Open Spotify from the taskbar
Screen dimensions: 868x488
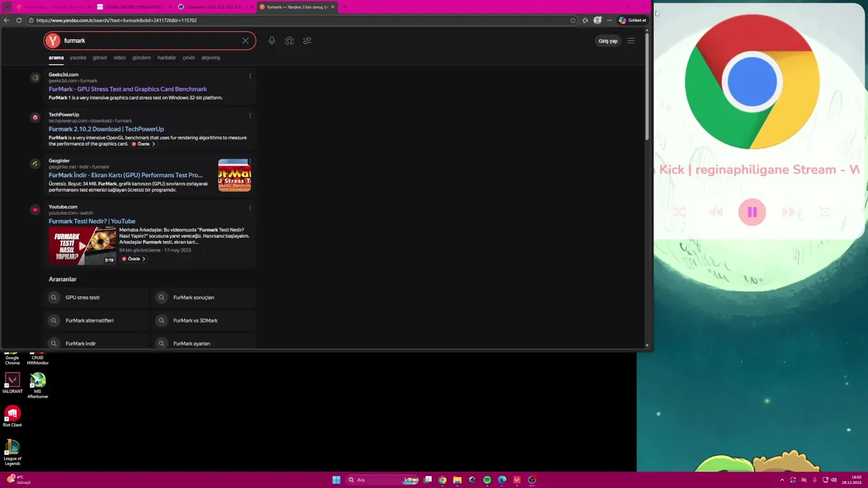487,480
